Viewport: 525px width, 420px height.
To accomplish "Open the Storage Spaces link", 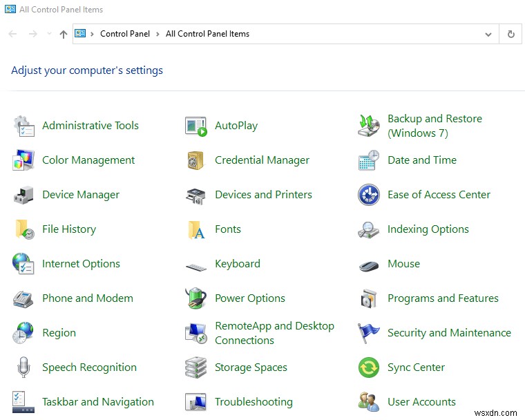I will tap(251, 367).
